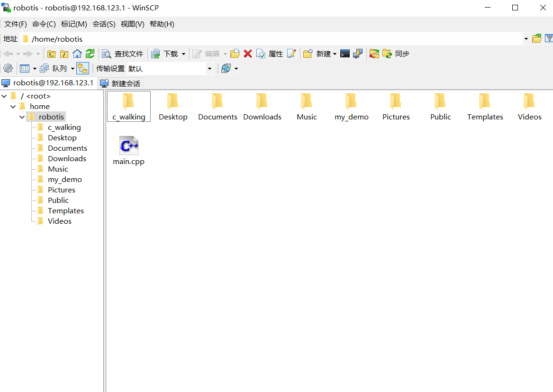
Task: Open 属性 properties of the selection
Action: pyautogui.click(x=270, y=54)
